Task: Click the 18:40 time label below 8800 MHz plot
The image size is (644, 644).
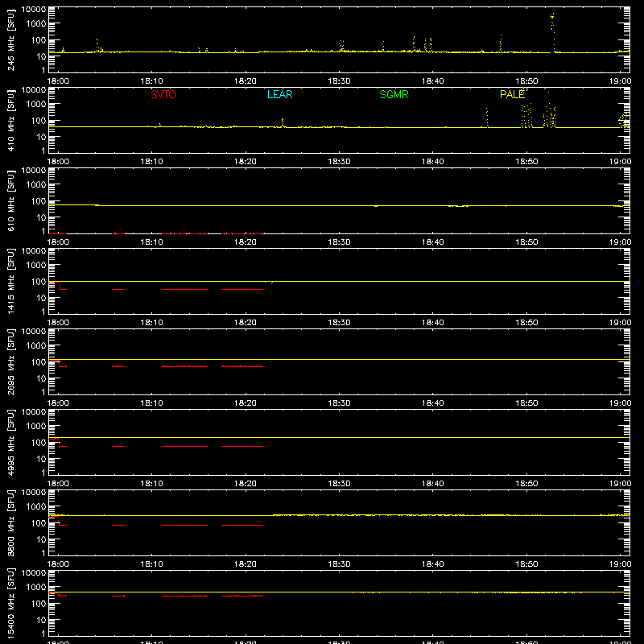Action: [432, 564]
